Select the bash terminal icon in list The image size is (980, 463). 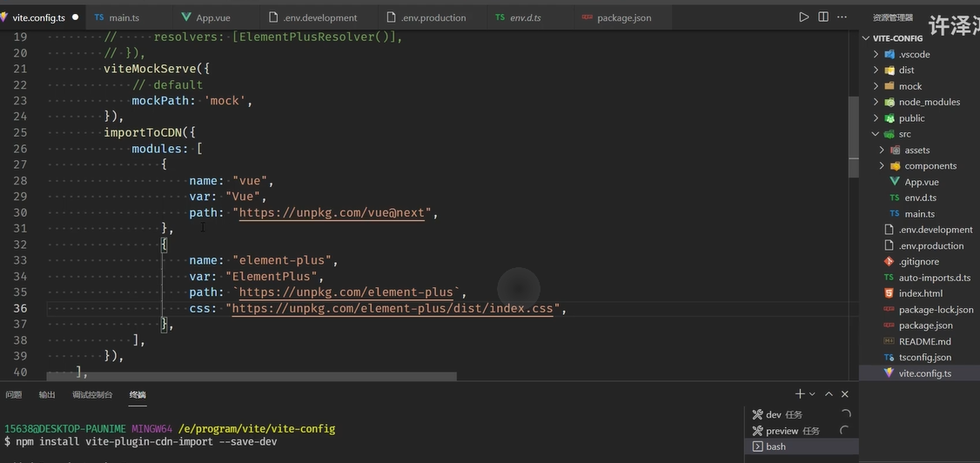coord(757,446)
